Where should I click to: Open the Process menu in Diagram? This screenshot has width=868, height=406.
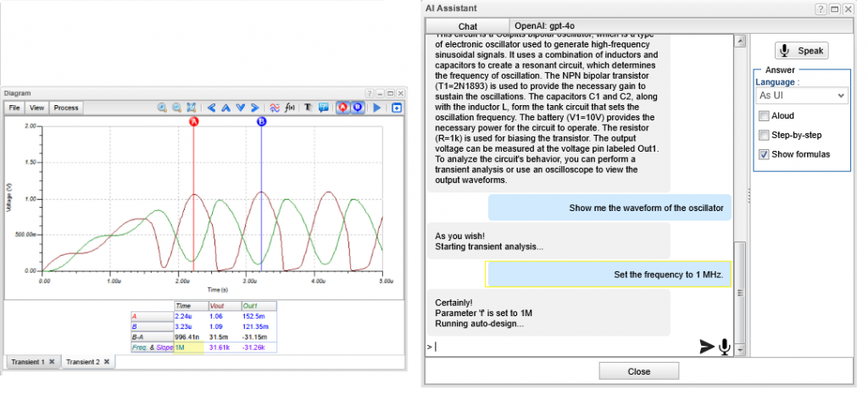point(66,108)
